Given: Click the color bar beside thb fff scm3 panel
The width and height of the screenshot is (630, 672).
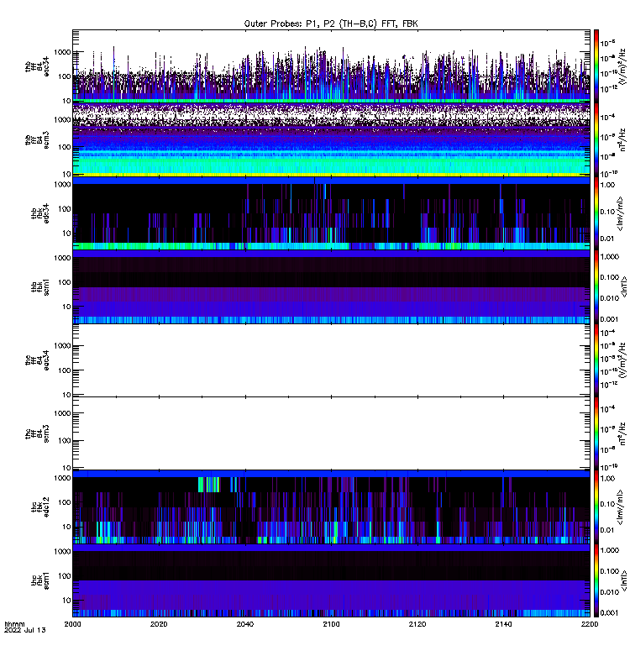Looking at the screenshot, I should click(596, 139).
